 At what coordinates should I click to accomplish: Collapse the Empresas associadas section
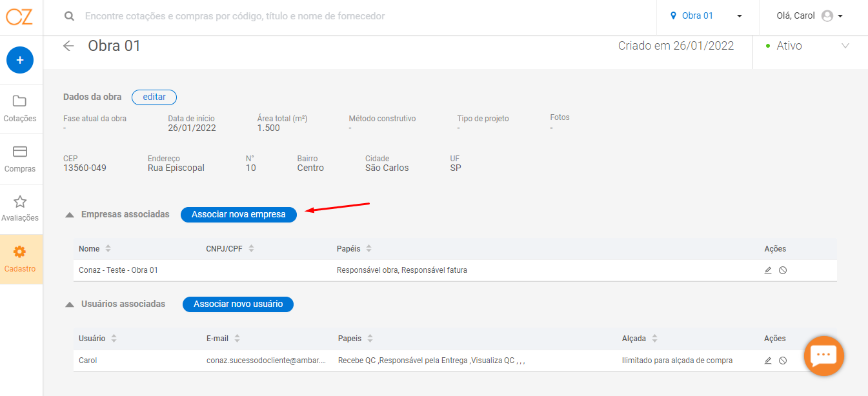[x=70, y=215]
